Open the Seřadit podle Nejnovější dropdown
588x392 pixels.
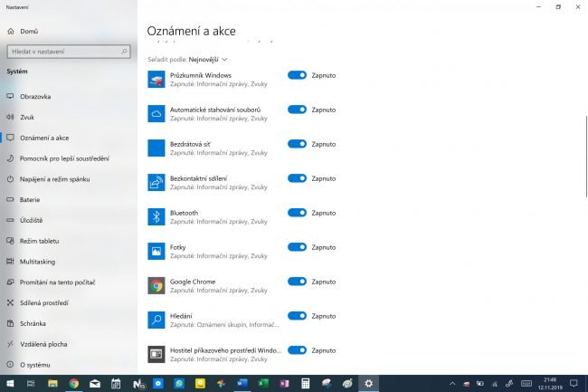coord(207,60)
